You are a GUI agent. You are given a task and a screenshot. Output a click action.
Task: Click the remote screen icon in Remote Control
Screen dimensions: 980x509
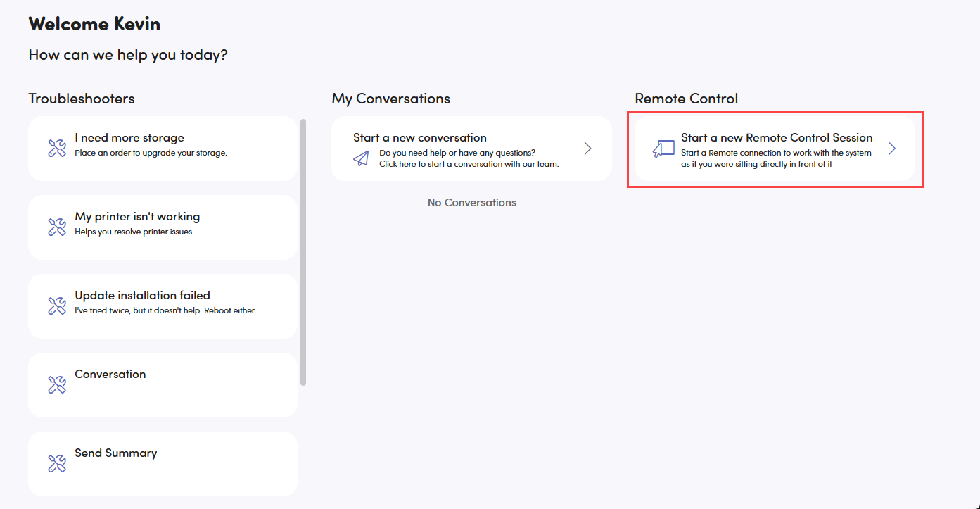663,149
